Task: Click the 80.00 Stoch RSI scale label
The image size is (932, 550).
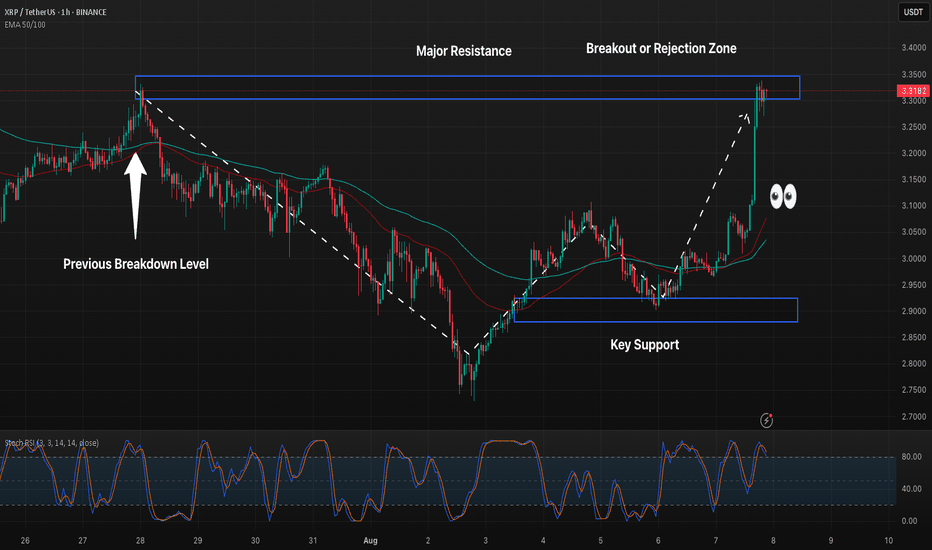Action: point(911,457)
